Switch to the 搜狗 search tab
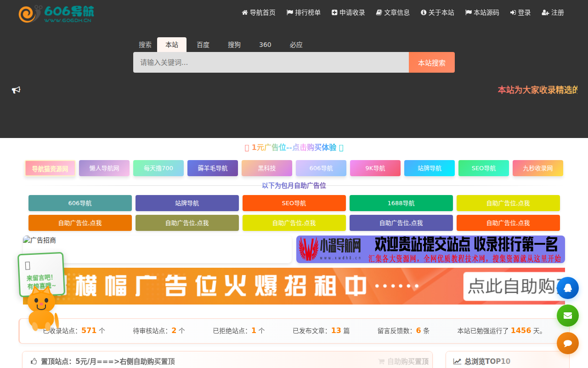Image resolution: width=588 pixels, height=368 pixels. coord(234,45)
